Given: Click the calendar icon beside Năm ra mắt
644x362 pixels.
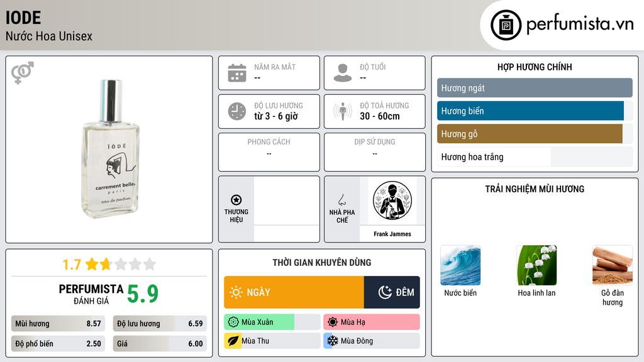Looking at the screenshot, I should [x=237, y=73].
